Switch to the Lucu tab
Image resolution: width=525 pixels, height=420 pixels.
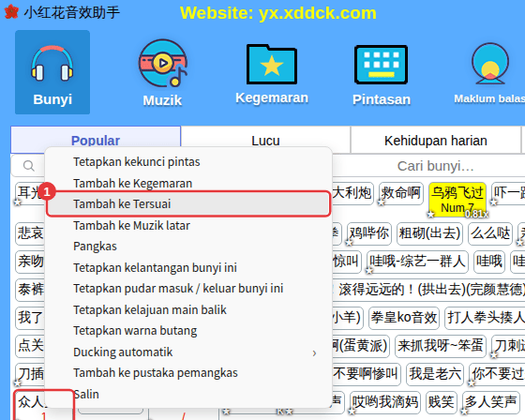pyautogui.click(x=265, y=141)
